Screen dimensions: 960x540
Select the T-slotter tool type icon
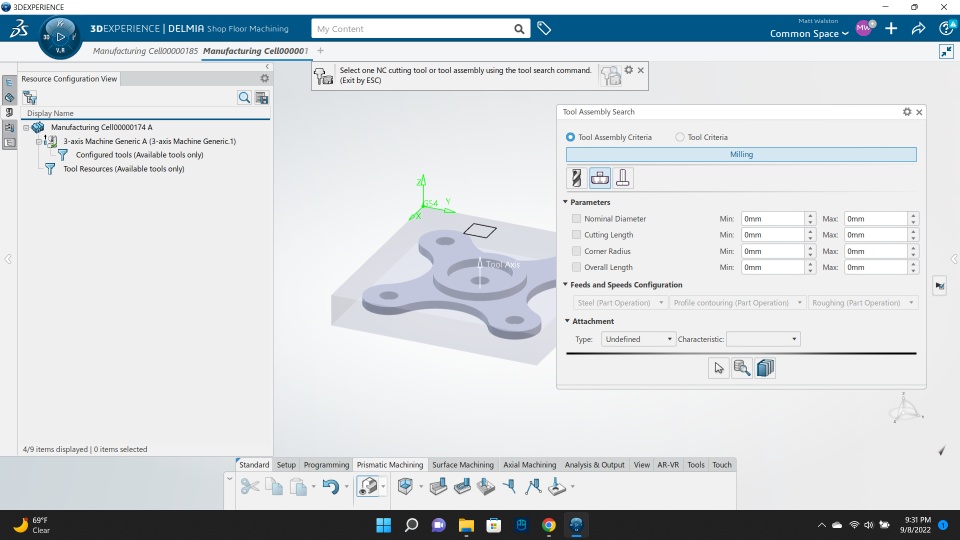(x=623, y=178)
